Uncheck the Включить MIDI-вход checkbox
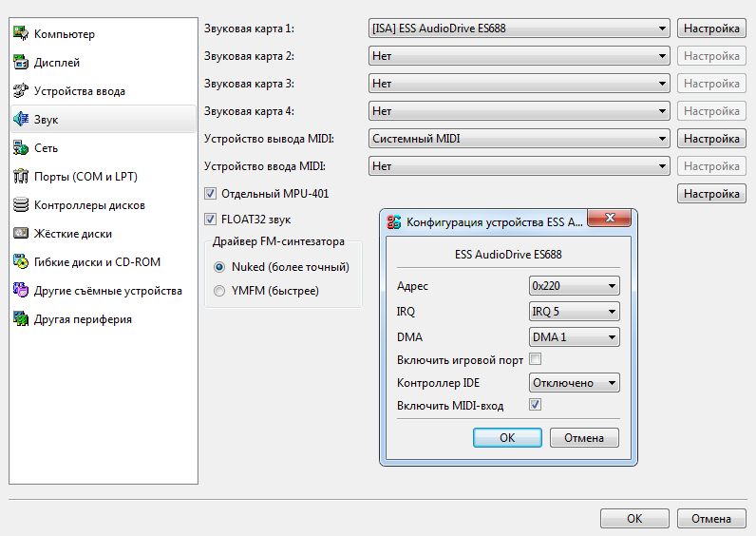Viewport: 756px width, 536px height. 535,404
